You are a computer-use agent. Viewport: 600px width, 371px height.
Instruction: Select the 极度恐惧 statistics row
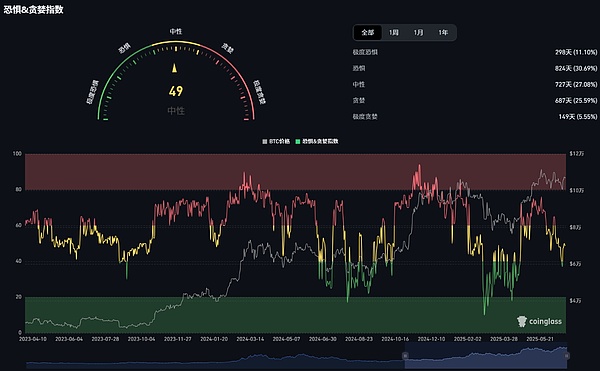[x=474, y=52]
